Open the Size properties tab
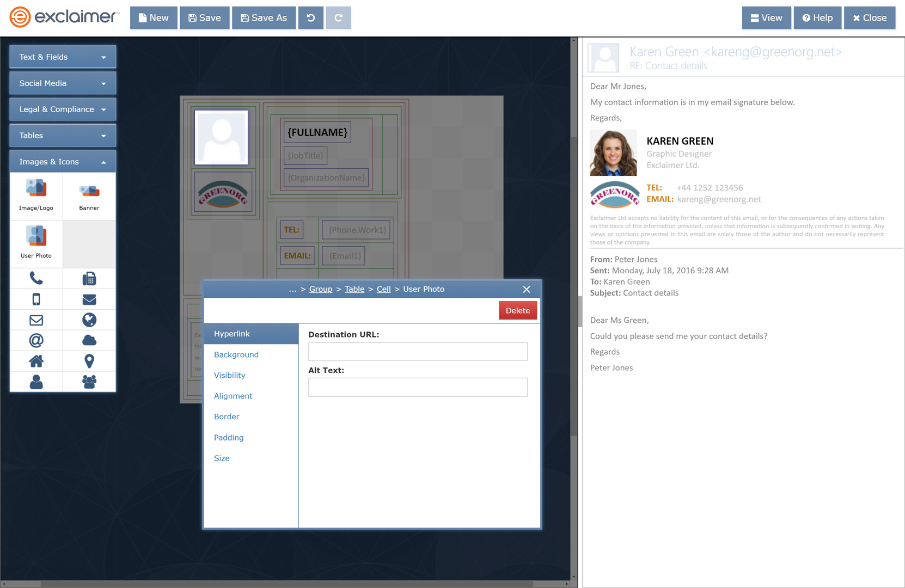The image size is (905, 588). pos(251,458)
